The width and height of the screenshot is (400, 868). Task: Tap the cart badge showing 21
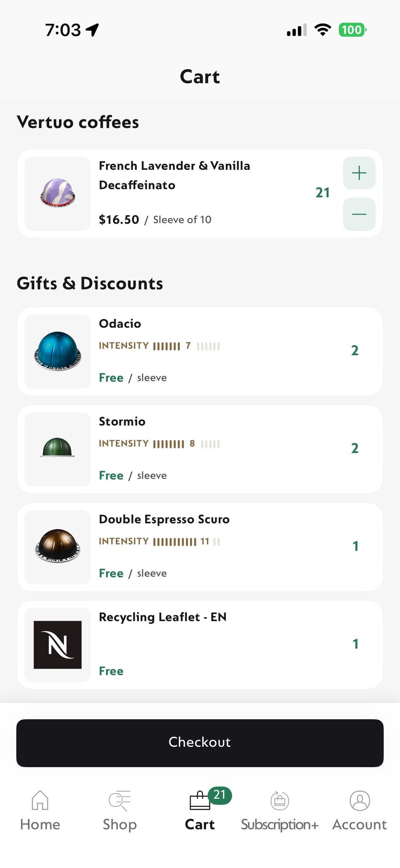pyautogui.click(x=220, y=795)
